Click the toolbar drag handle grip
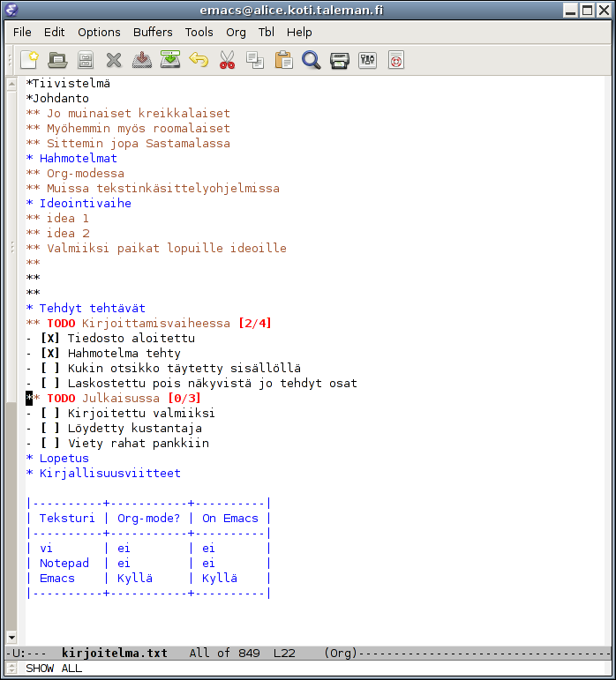Image resolution: width=616 pixels, height=680 pixels. click(11, 60)
